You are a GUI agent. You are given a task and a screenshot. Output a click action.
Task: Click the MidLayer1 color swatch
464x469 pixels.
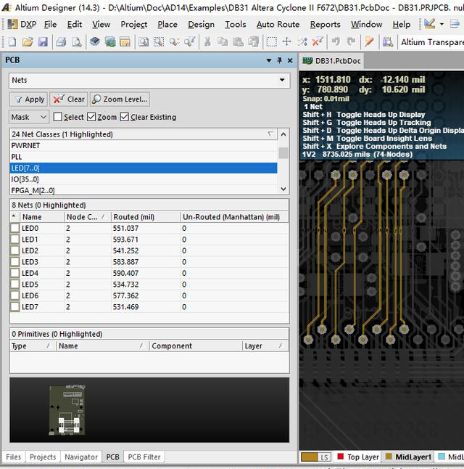pos(389,456)
